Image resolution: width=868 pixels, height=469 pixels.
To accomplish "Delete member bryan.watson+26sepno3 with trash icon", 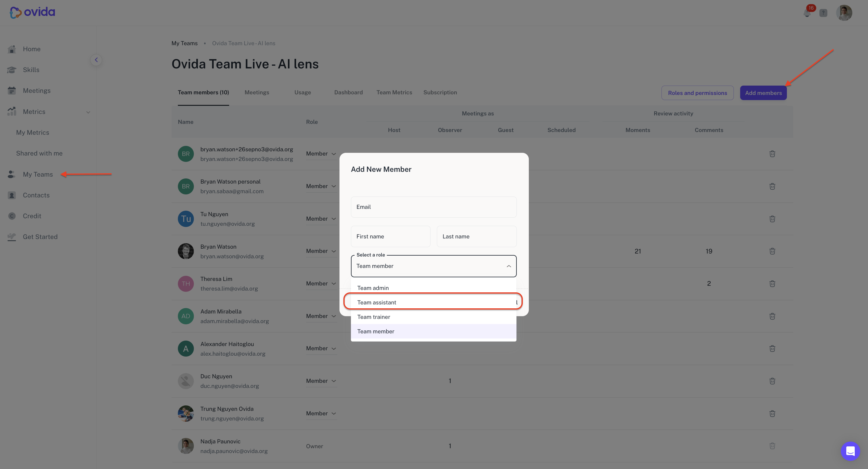I will [x=772, y=154].
